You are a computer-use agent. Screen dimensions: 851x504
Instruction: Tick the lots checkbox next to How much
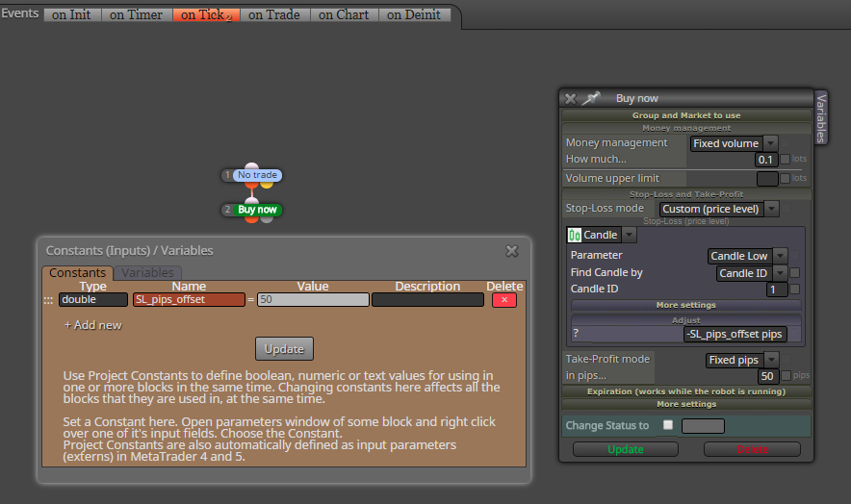click(785, 160)
